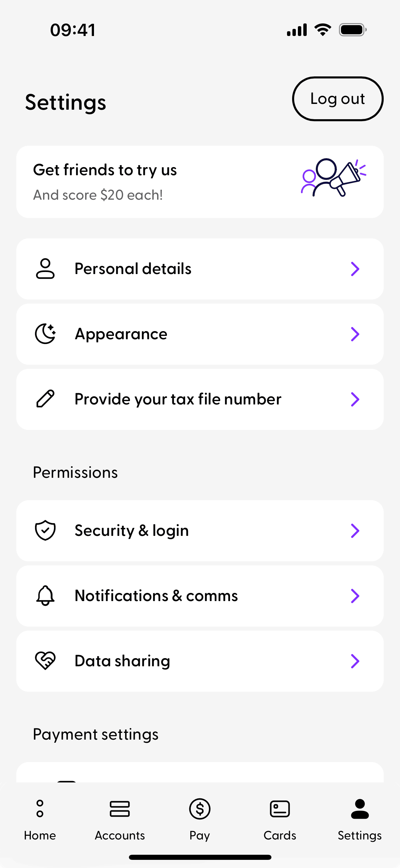The height and width of the screenshot is (868, 400).
Task: Tap the person icon beside Personal details
Action: tap(45, 269)
